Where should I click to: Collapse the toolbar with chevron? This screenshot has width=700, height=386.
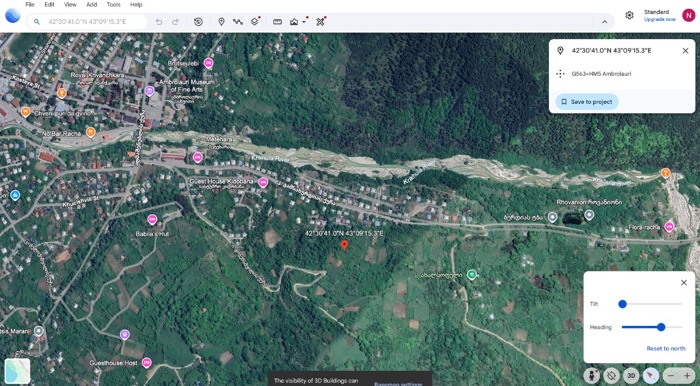pyautogui.click(x=604, y=22)
